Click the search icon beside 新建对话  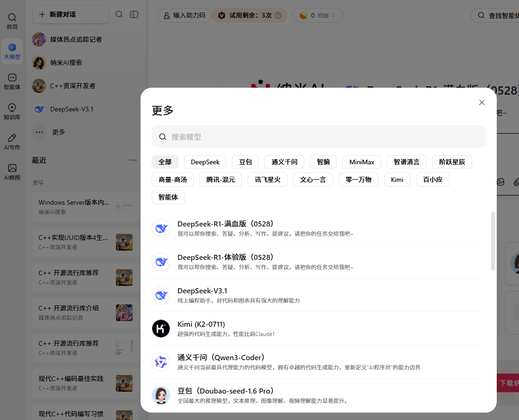point(119,14)
